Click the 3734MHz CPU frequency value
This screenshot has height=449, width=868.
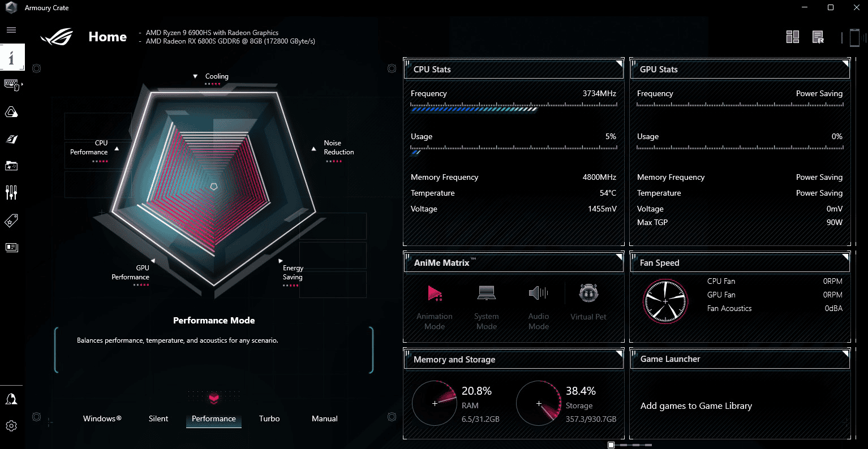599,93
